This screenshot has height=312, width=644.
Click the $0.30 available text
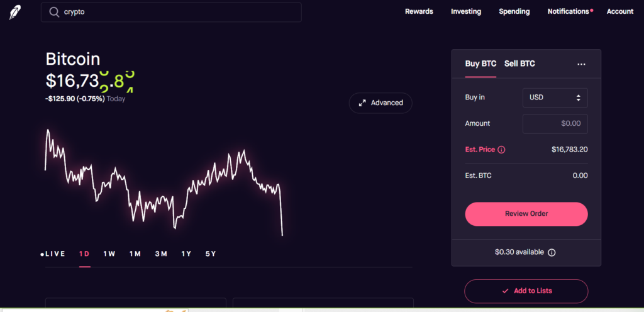pyautogui.click(x=519, y=252)
